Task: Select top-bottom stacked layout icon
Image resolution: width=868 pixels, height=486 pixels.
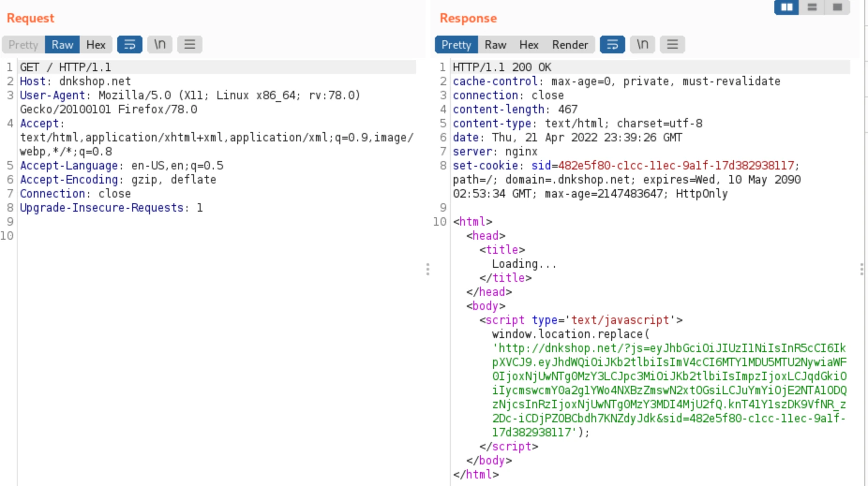Action: coord(812,7)
